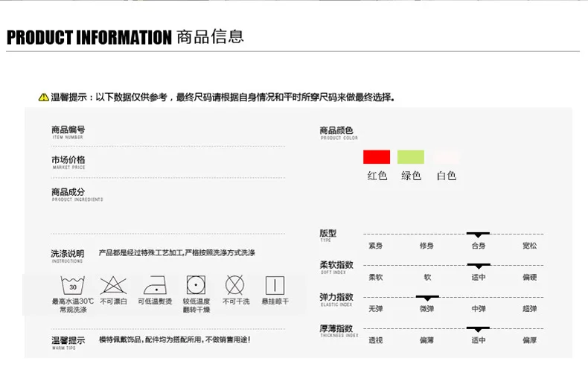Click the 温馨提示 WARM TIPS label at bottom

[x=68, y=342]
